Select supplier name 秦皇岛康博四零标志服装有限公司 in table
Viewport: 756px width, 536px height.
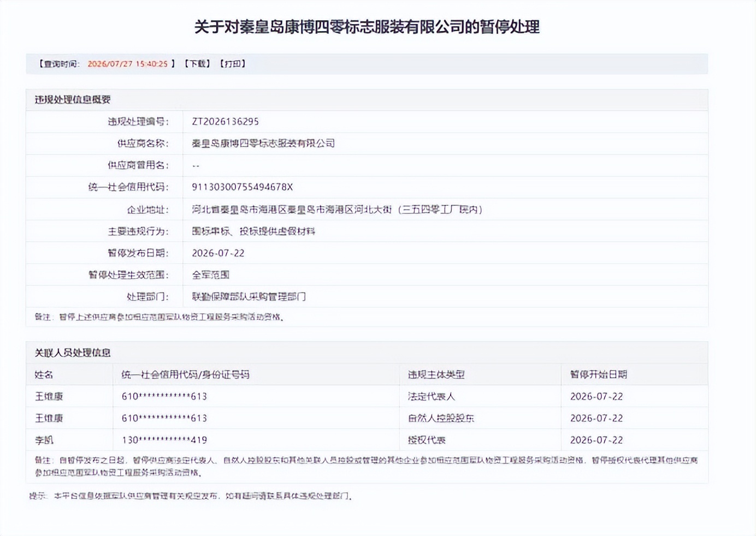click(263, 144)
